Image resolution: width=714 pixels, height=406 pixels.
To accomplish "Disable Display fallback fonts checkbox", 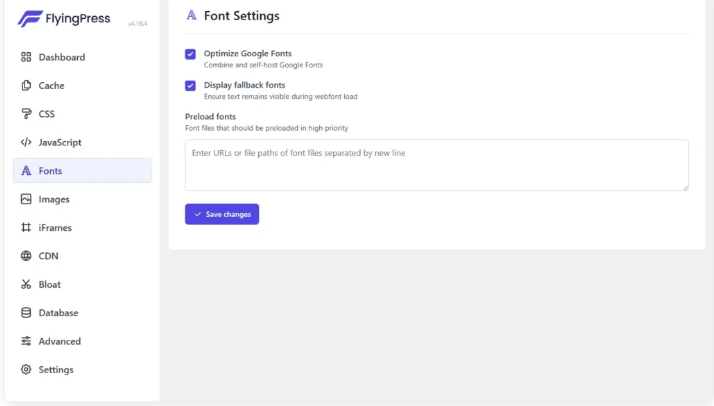I will click(x=190, y=86).
